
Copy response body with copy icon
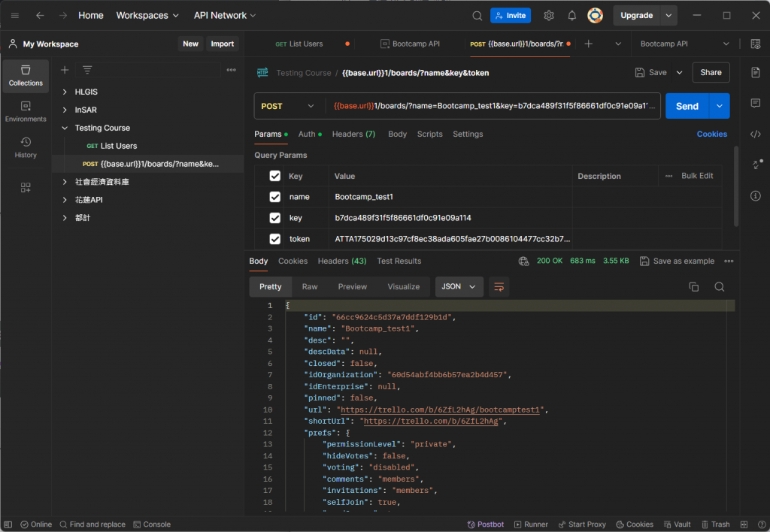click(694, 286)
